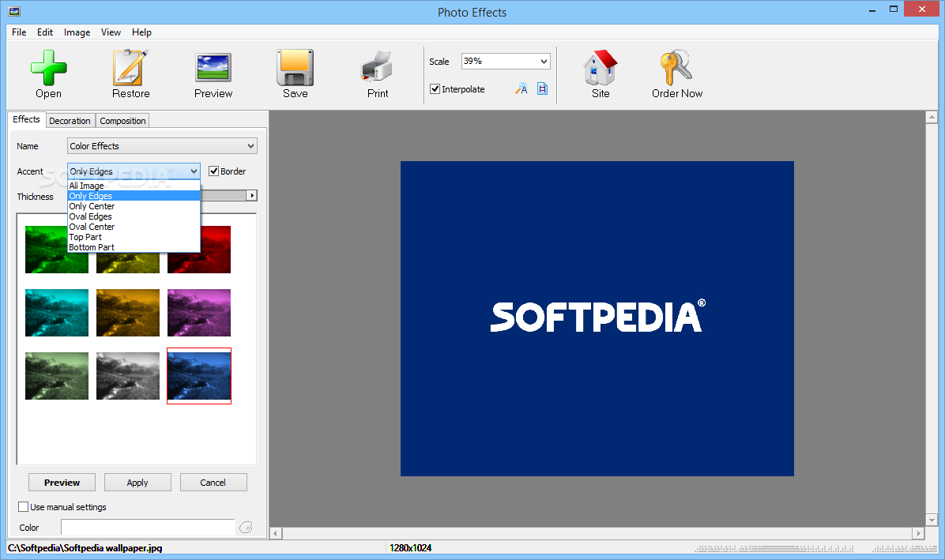
Task: Click the 1280x1024 size in status bar
Action: point(410,548)
